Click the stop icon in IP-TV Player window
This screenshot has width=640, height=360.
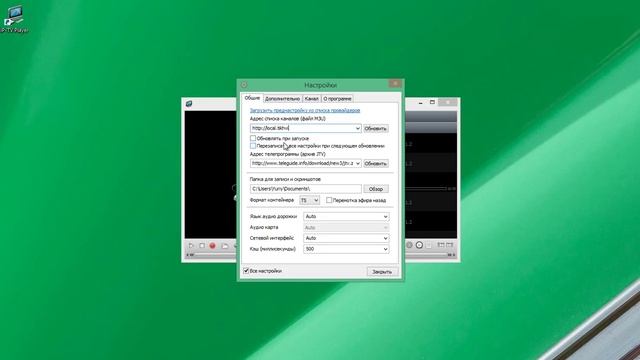coord(202,246)
